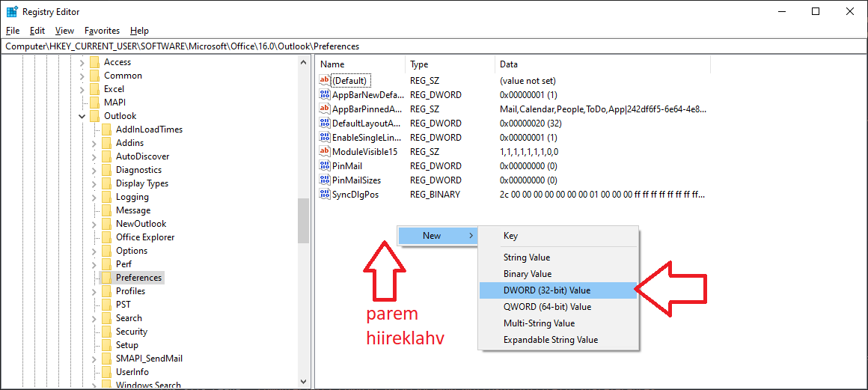Select the Security tree item
The height and width of the screenshot is (390, 868).
tap(131, 332)
